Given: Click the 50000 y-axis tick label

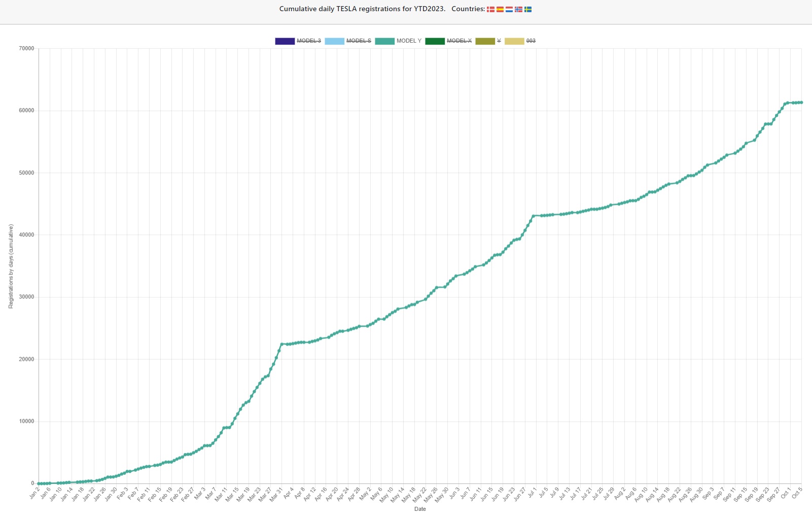Looking at the screenshot, I should coord(26,173).
